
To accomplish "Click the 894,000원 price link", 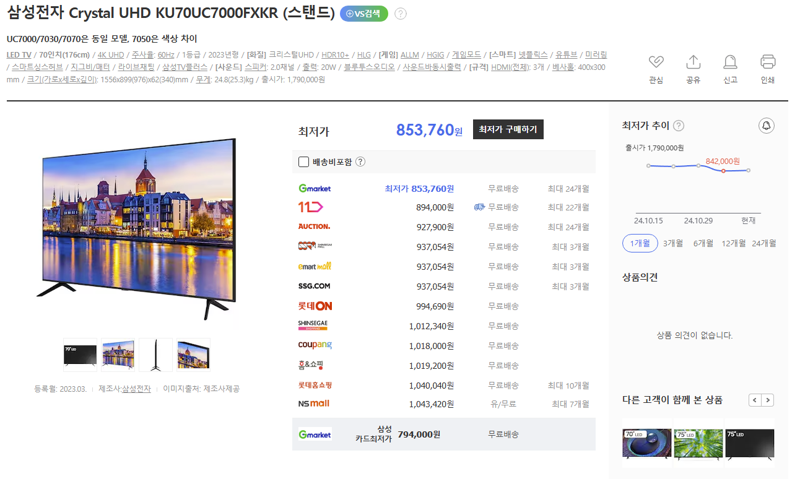I will [435, 207].
